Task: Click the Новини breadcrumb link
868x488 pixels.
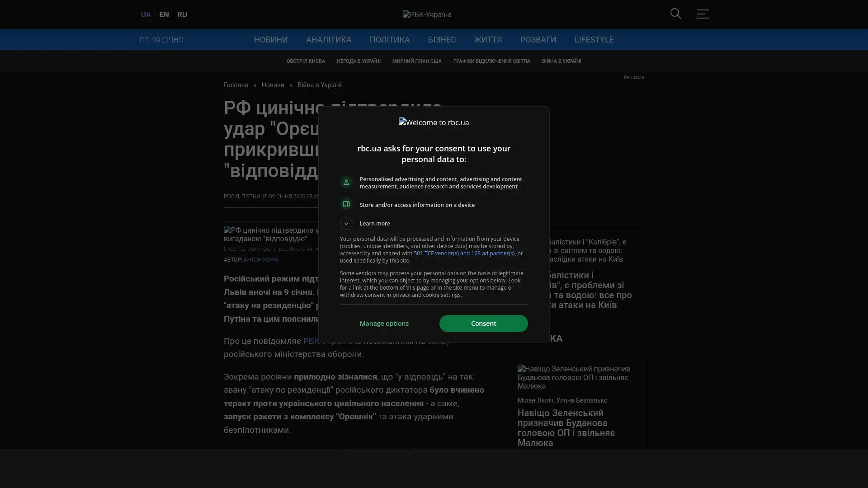Action: 273,85
